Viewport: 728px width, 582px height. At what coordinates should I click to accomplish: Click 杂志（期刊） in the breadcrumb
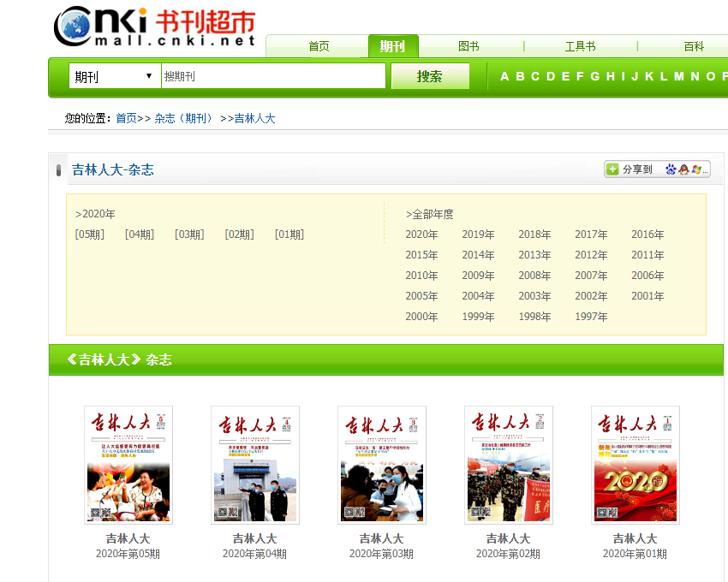coord(183,118)
